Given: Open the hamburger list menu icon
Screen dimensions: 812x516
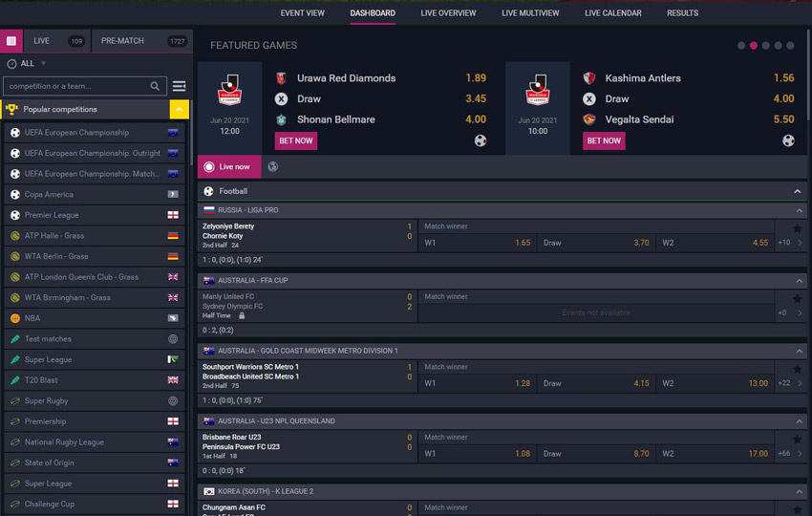Looking at the screenshot, I should (180, 86).
